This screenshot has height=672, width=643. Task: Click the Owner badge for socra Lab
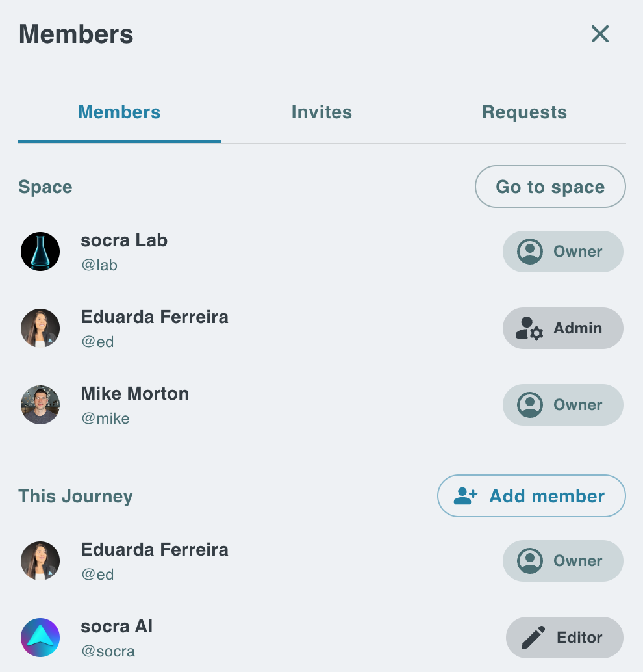(562, 252)
